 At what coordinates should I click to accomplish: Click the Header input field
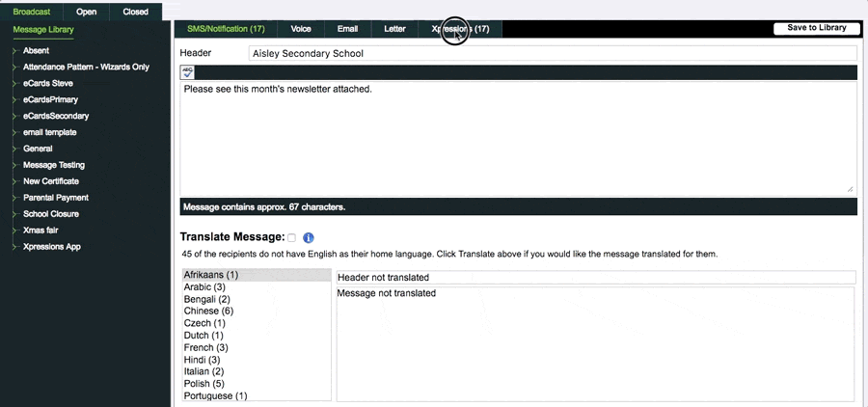553,53
